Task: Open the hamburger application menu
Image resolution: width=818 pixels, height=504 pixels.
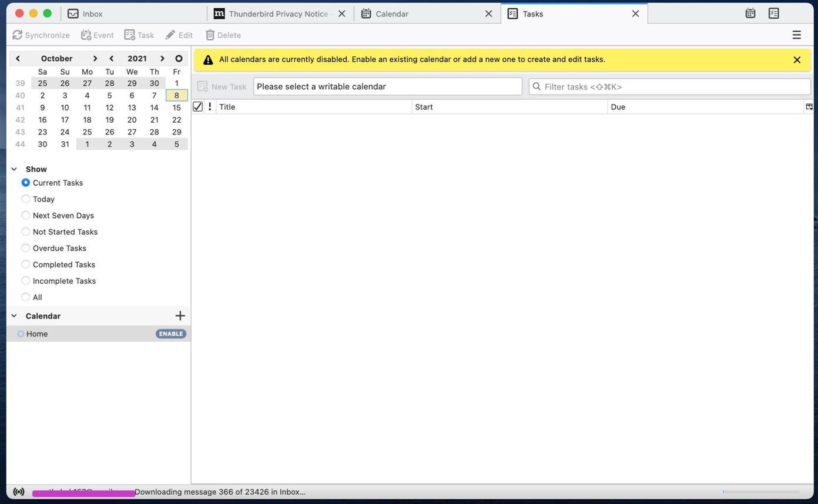Action: pos(796,35)
